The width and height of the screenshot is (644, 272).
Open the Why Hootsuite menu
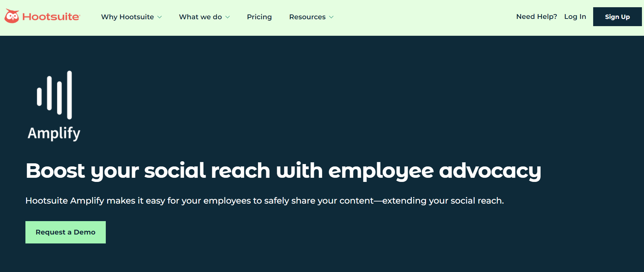click(127, 17)
